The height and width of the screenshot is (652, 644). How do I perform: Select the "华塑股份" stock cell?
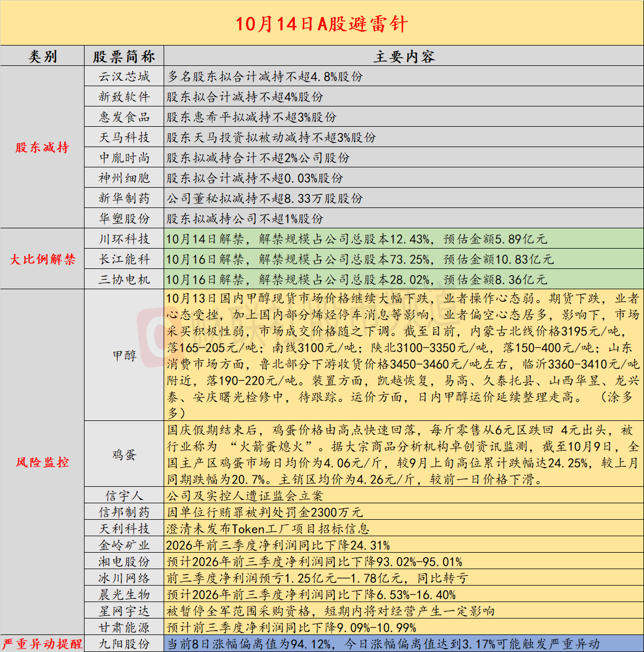point(124,219)
